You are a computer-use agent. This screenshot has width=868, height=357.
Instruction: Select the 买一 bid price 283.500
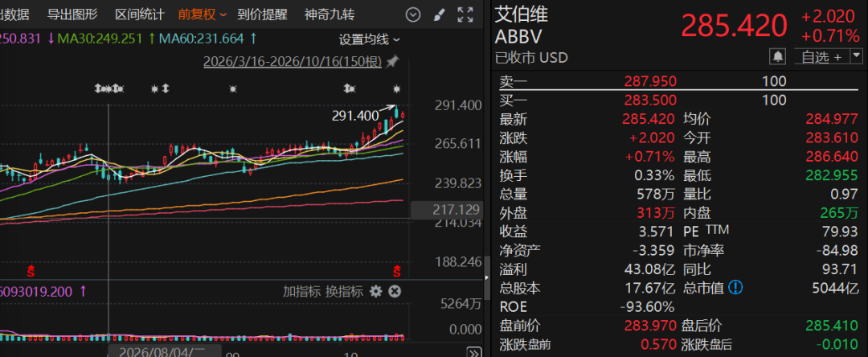click(x=650, y=101)
